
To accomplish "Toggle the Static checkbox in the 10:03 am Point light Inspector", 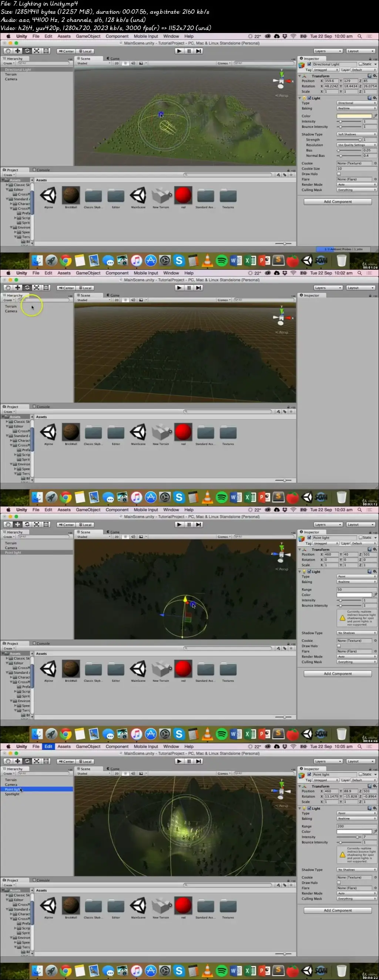I will point(360,538).
